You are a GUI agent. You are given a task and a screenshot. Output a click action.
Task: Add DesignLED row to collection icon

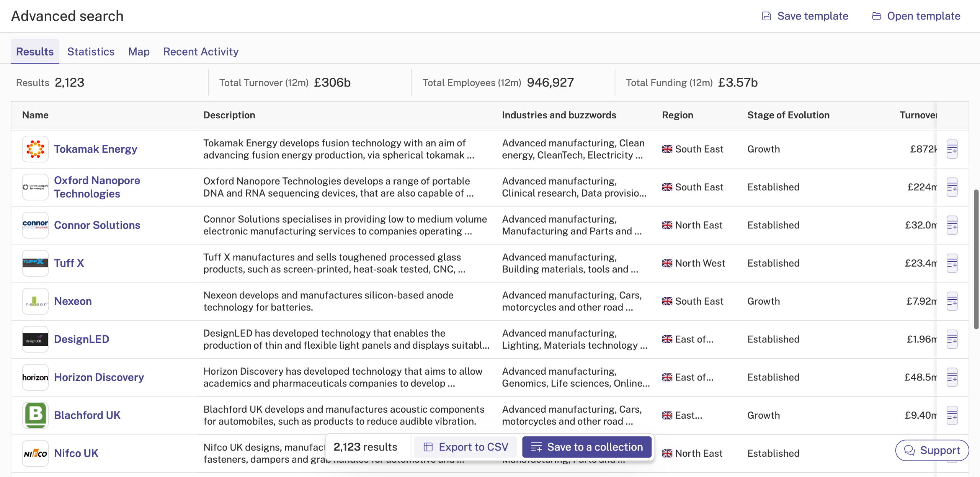[x=952, y=339]
